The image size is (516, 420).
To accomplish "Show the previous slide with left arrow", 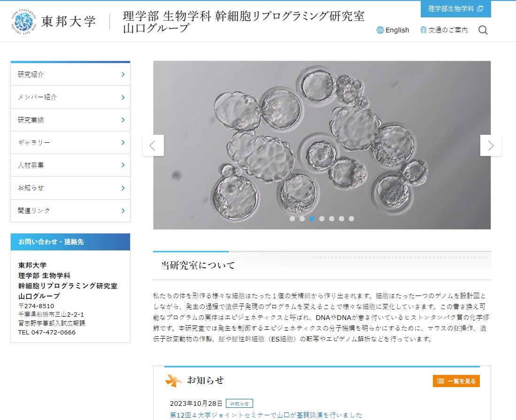I will coord(153,146).
